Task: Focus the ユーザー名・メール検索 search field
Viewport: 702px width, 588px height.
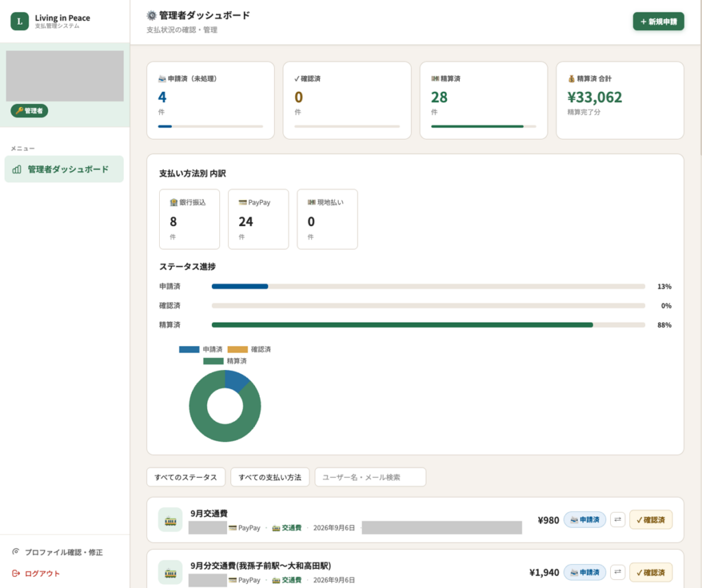Action: pos(370,477)
